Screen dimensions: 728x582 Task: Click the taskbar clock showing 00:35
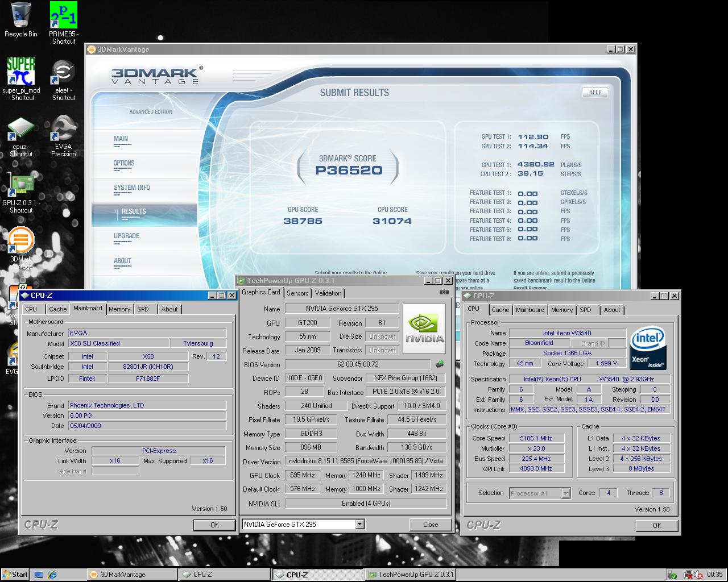(x=715, y=575)
